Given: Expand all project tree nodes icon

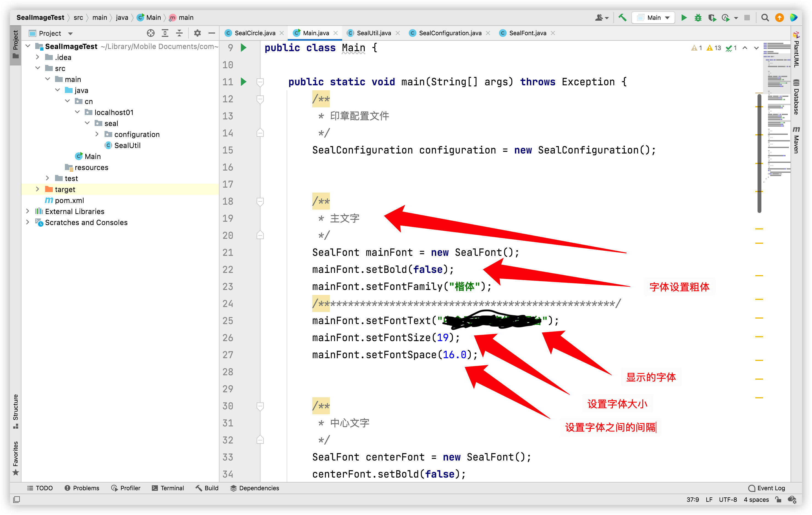Looking at the screenshot, I should click(x=165, y=33).
